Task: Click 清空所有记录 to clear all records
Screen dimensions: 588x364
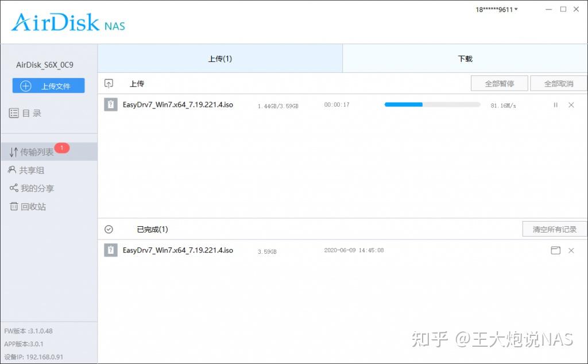Action: click(555, 229)
